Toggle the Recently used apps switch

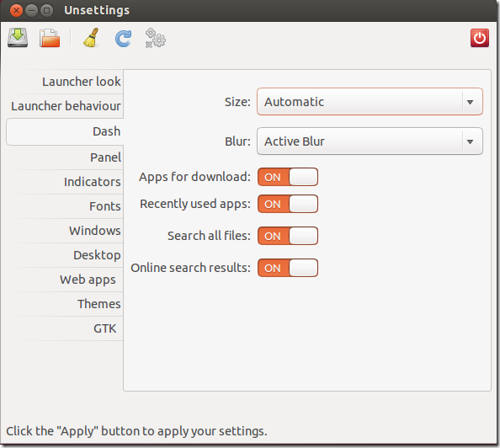point(288,204)
